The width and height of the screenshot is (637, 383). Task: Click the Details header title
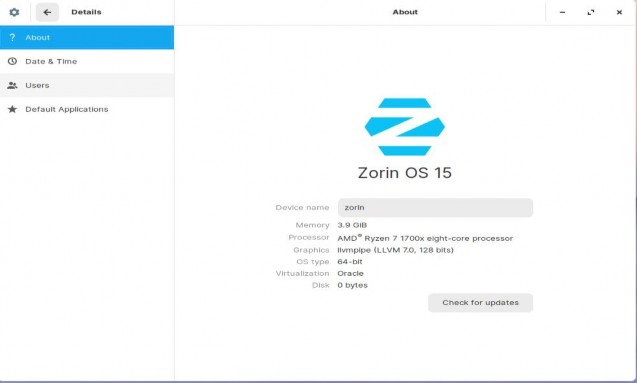click(86, 12)
